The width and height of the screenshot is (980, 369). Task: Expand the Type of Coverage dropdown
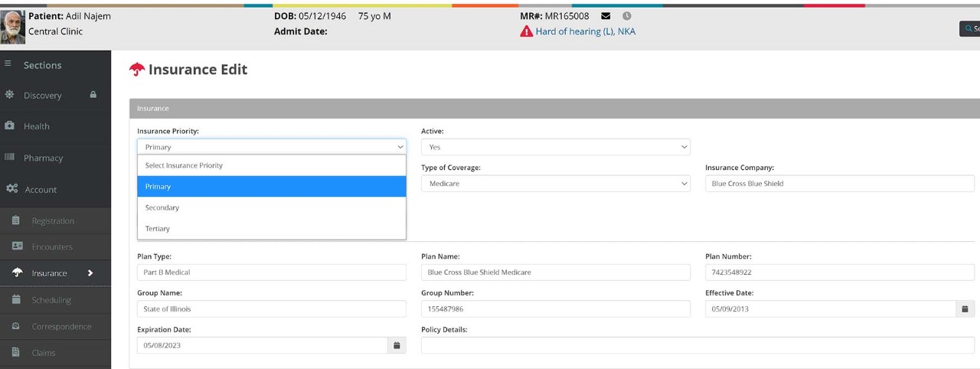(x=555, y=184)
